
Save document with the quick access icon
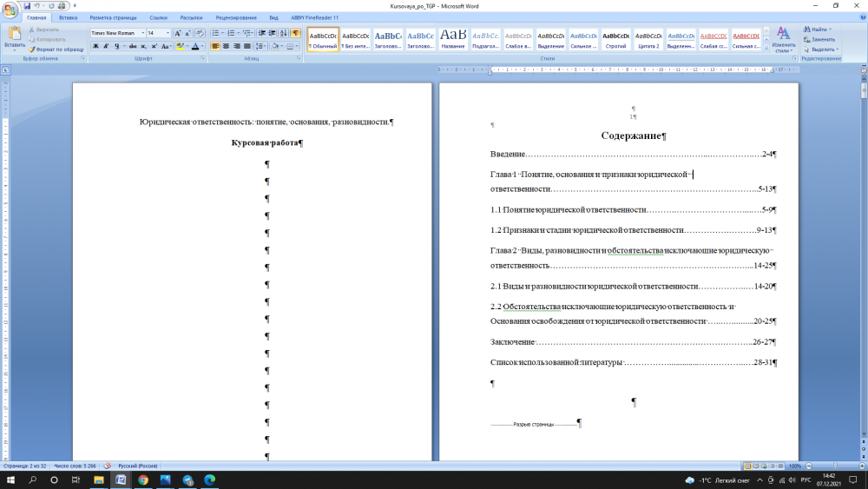pyautogui.click(x=26, y=5)
